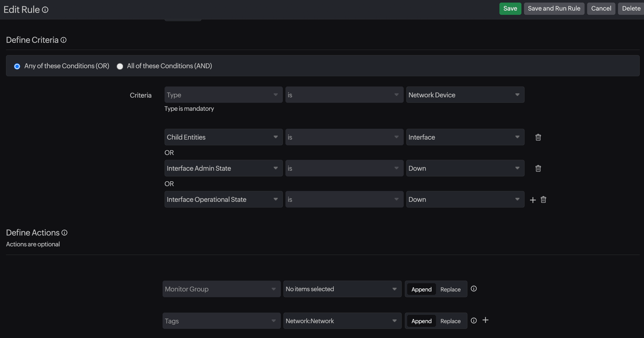Open info tooltip next to Tags action
The image size is (644, 338).
point(473,321)
